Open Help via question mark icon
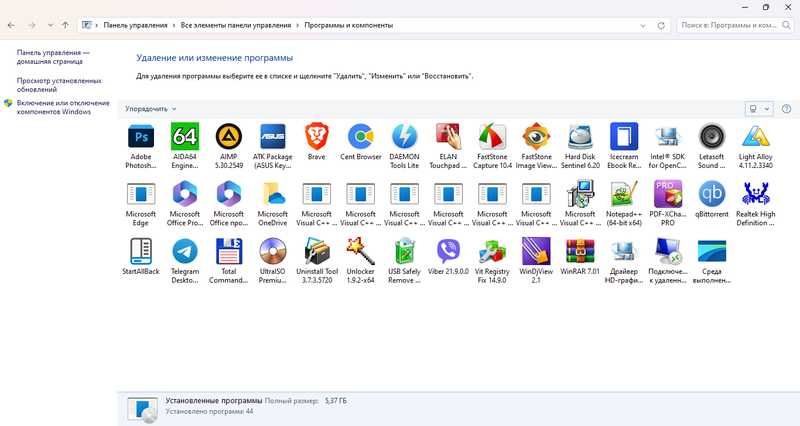Image resolution: width=800 pixels, height=426 pixels. (x=787, y=109)
